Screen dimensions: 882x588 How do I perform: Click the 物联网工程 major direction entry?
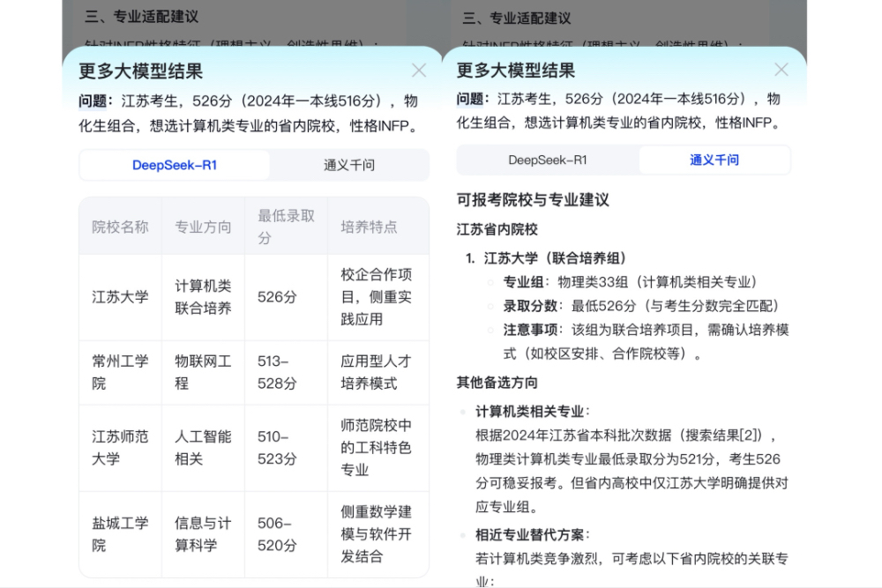point(202,372)
